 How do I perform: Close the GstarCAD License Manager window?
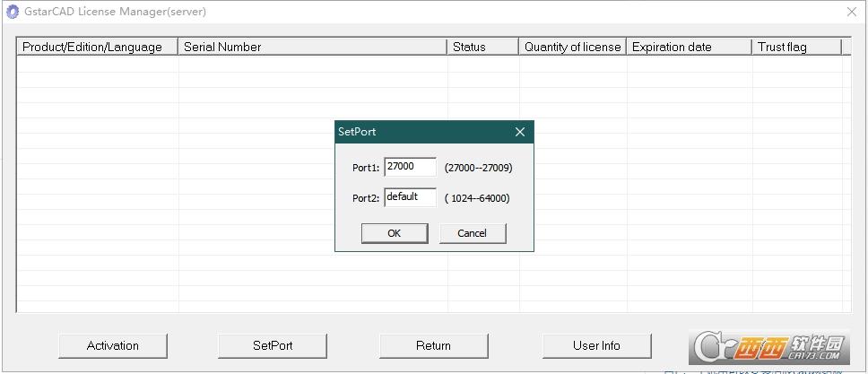tap(852, 12)
